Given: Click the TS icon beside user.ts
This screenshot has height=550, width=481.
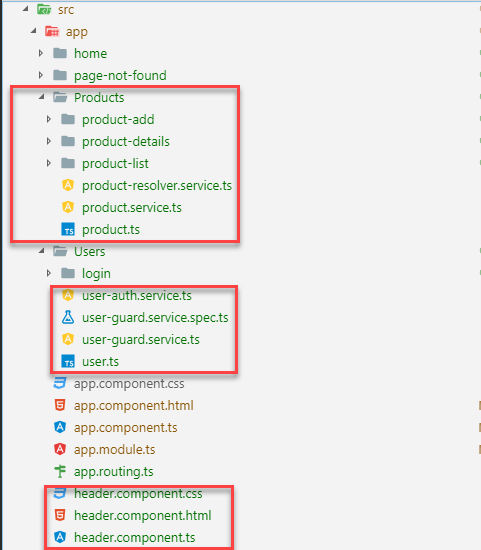Looking at the screenshot, I should click(68, 361).
